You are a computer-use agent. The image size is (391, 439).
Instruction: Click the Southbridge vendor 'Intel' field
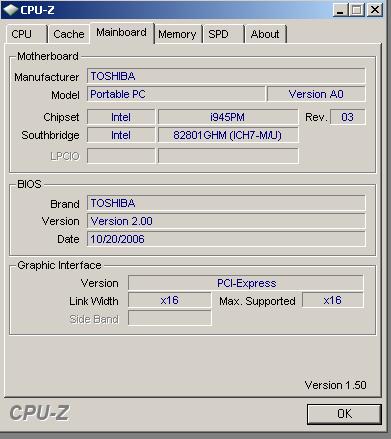[121, 135]
